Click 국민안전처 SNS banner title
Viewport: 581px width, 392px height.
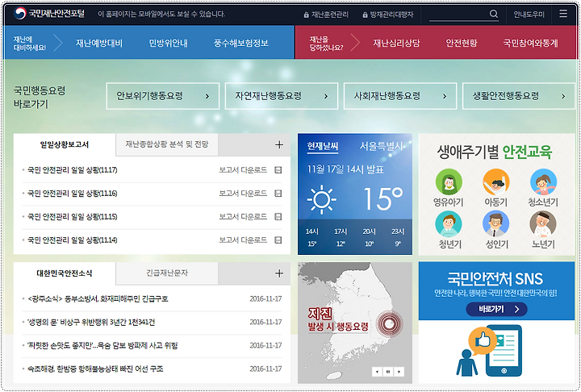pyautogui.click(x=495, y=278)
